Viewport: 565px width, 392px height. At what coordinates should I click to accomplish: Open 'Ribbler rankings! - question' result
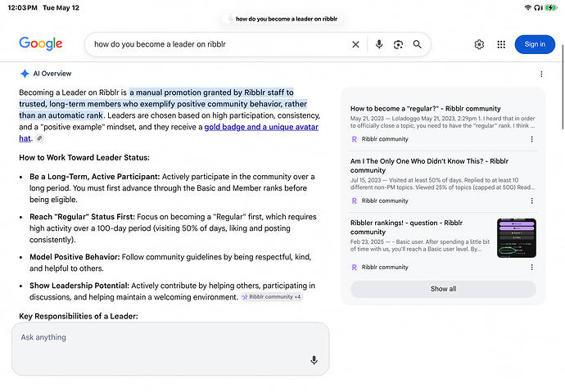pyautogui.click(x=406, y=228)
